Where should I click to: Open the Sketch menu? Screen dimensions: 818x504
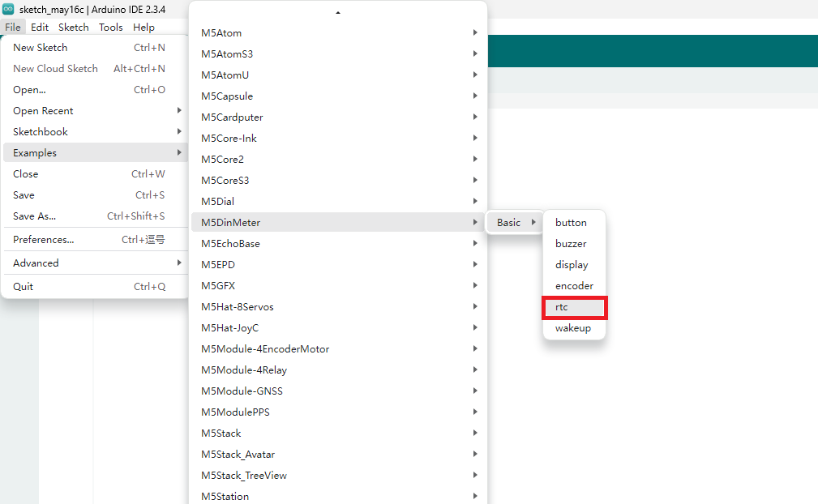tap(74, 27)
